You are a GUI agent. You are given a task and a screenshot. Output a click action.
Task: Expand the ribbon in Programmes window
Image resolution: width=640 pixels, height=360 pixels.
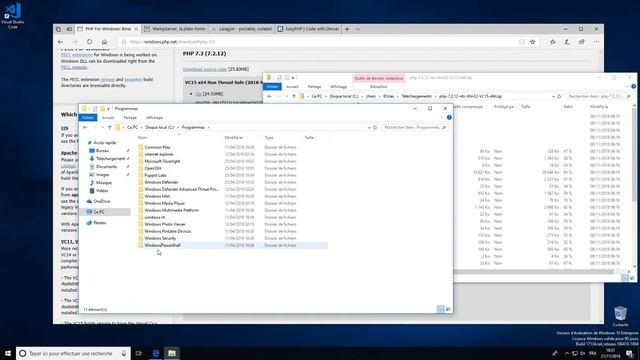tap(441, 118)
